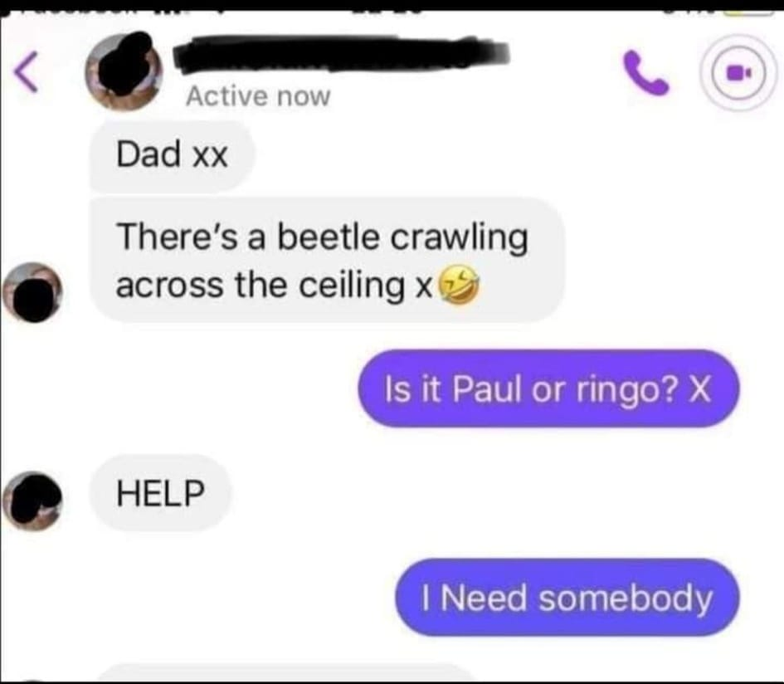Select the 'Is it Paul or ringo? X' bubble
Image resolution: width=784 pixels, height=684 pixels.
pos(548,388)
